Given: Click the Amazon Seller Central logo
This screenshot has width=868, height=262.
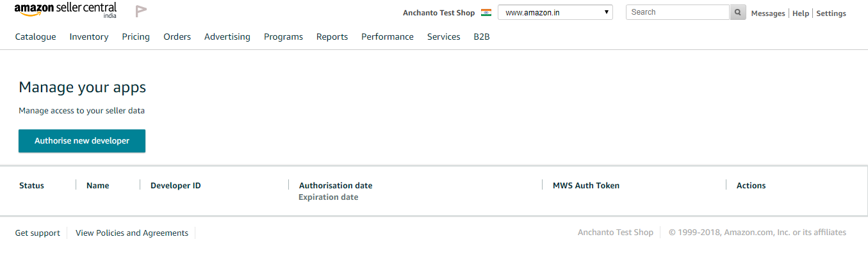Looking at the screenshot, I should [x=65, y=10].
